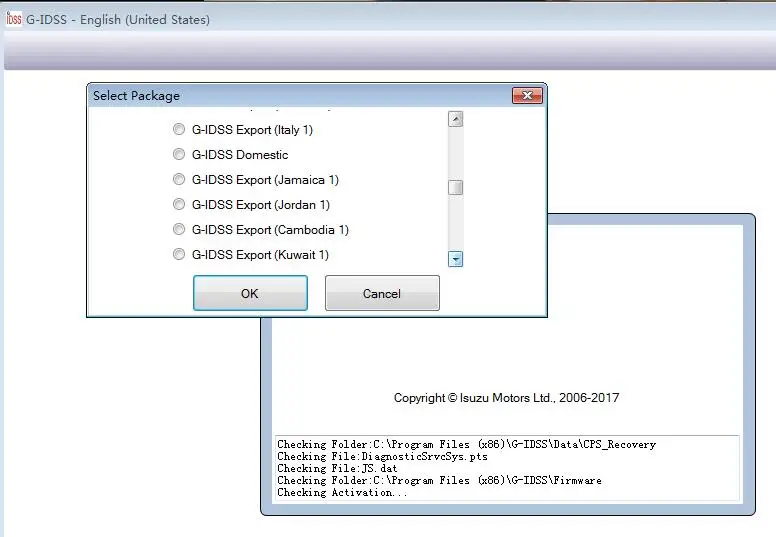Click the CPS_Recovery folder log line

click(x=466, y=444)
